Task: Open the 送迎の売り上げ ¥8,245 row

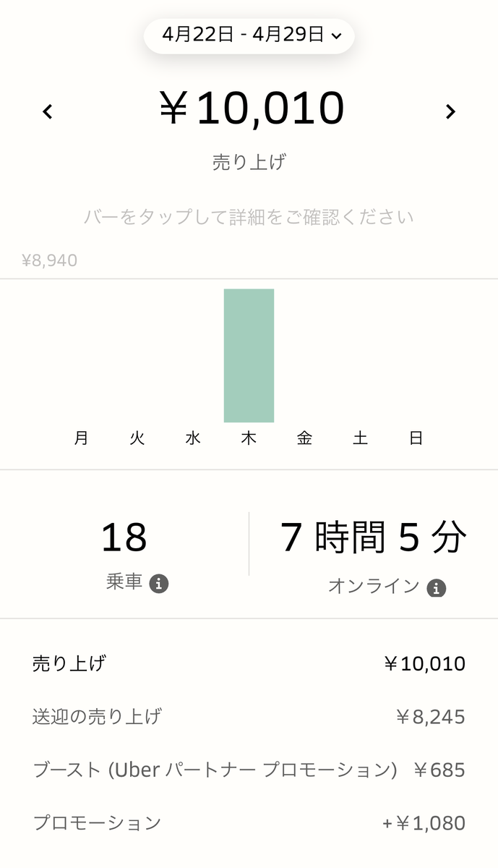Action: (x=249, y=717)
